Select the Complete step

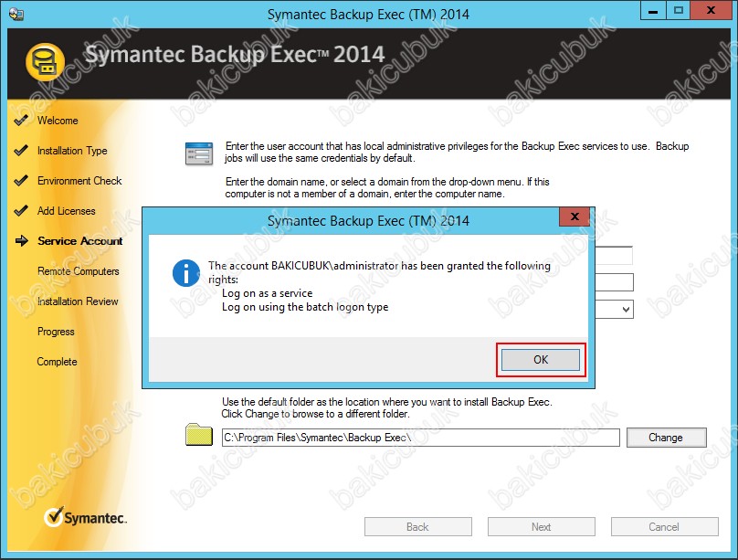(57, 362)
